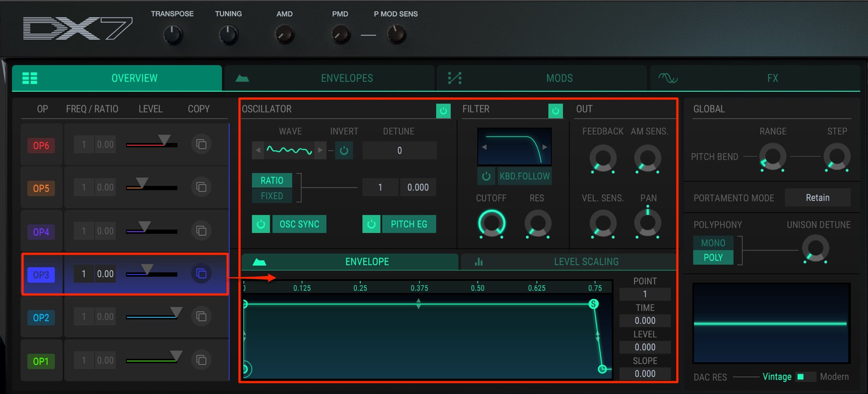Switch polyphony to MONO
This screenshot has width=868, height=394.
713,243
